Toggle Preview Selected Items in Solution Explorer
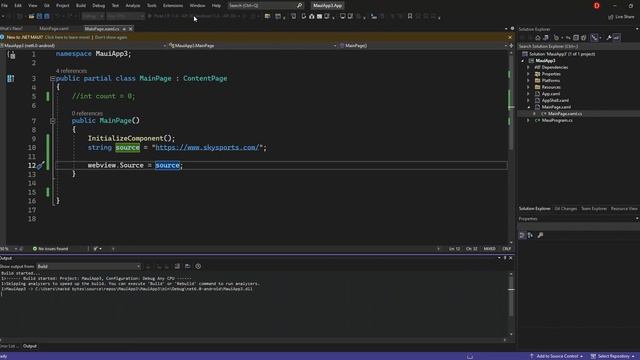The width and height of the screenshot is (640, 360). click(617, 38)
